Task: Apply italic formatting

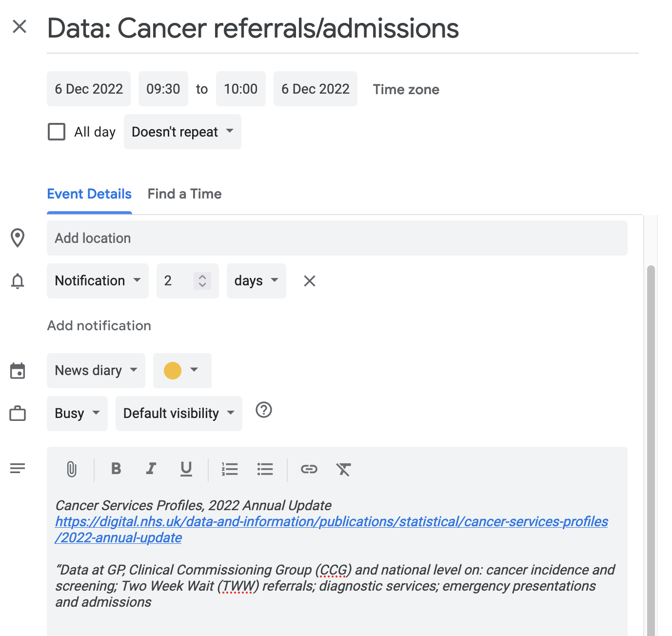Action: (x=151, y=469)
